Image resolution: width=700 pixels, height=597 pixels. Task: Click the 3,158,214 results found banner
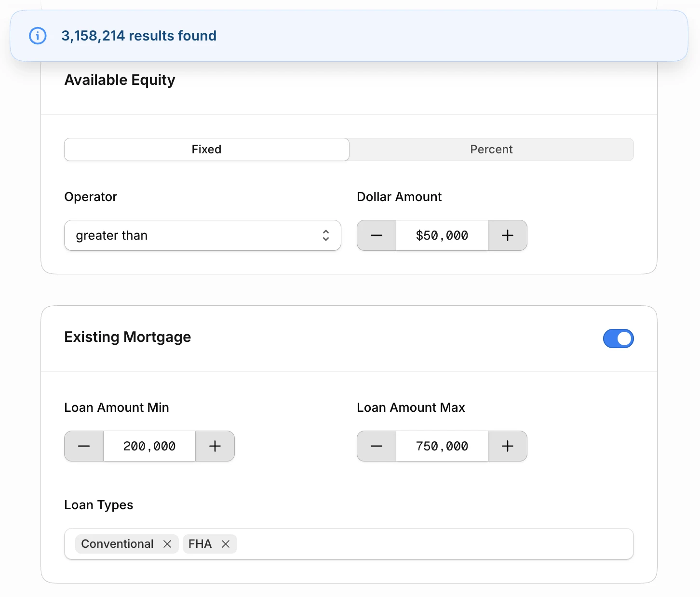coord(139,35)
